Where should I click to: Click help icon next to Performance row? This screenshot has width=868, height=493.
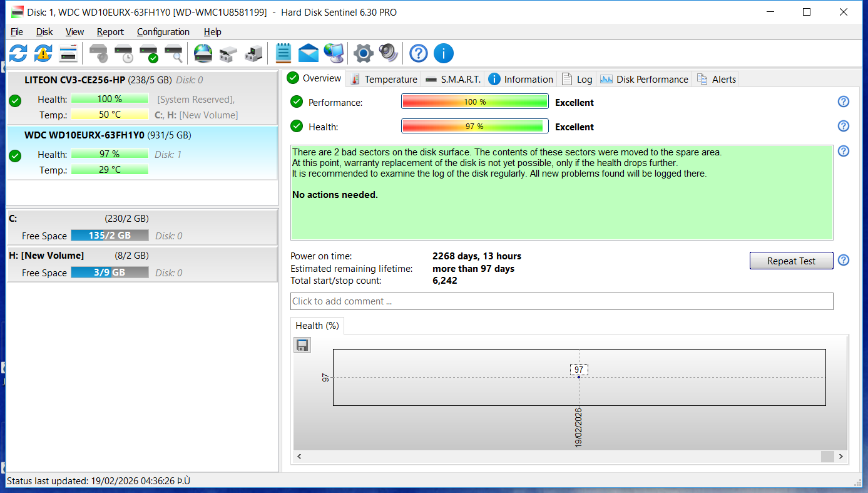843,102
